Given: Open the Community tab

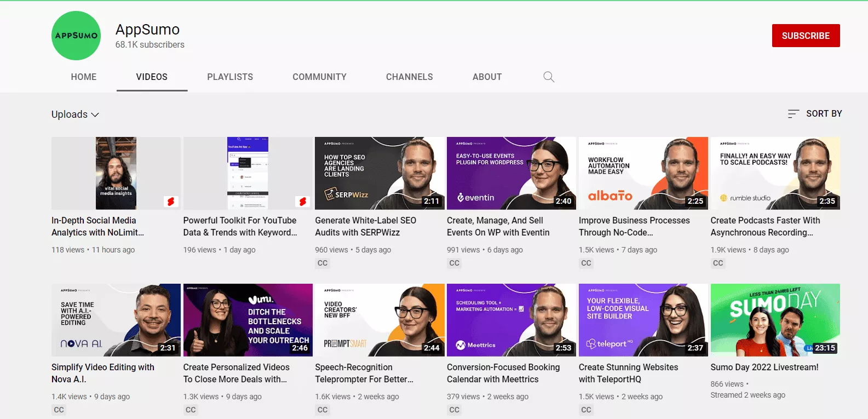Looking at the screenshot, I should click(319, 77).
